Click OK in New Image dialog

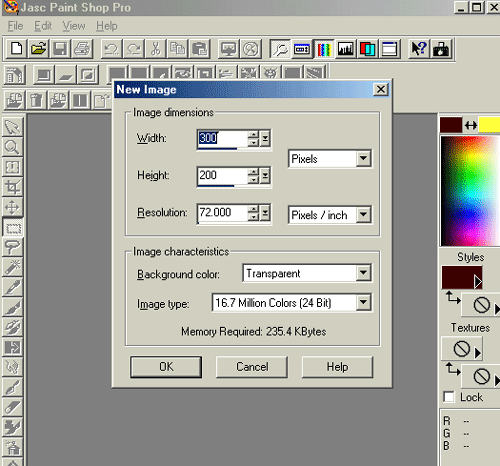(166, 367)
